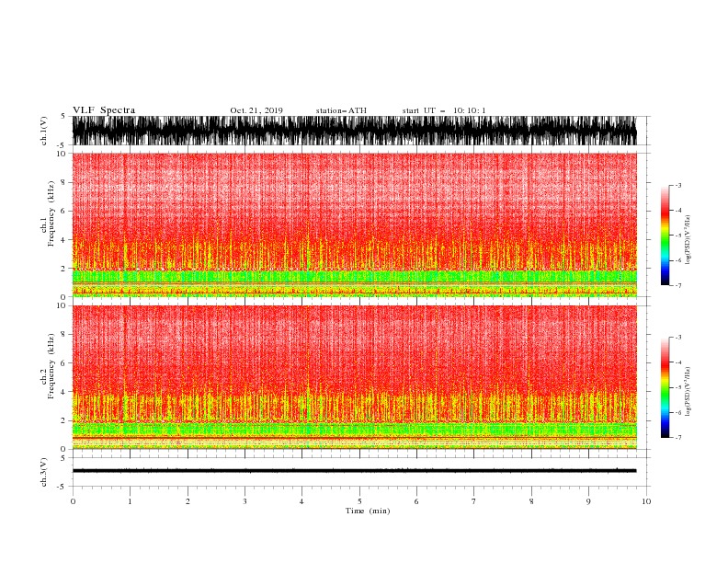Click the ch.2 bottom color bar legend
Screen dimensions: 728x563
pyautogui.click(x=665, y=387)
